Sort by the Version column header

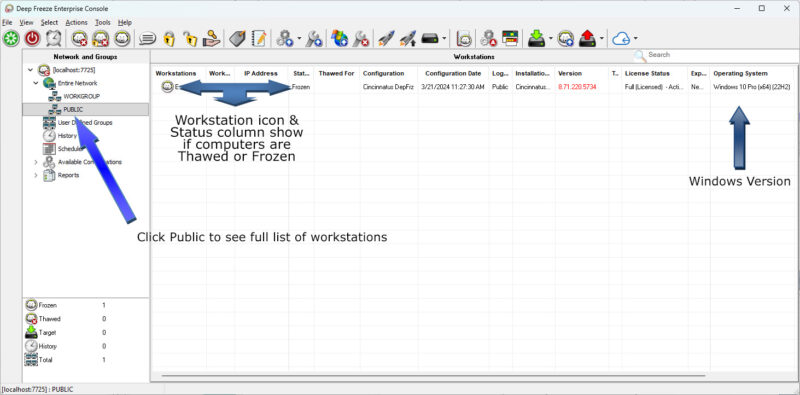point(582,73)
